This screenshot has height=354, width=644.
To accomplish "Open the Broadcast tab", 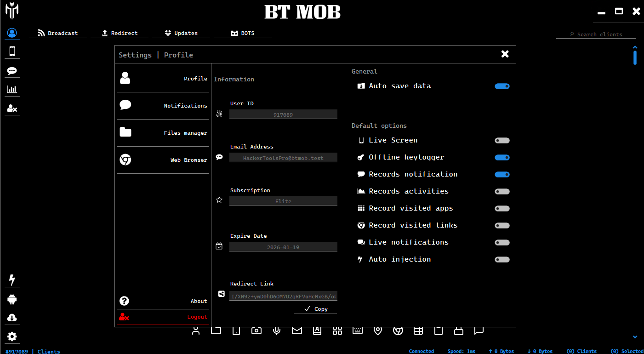I will coord(58,33).
